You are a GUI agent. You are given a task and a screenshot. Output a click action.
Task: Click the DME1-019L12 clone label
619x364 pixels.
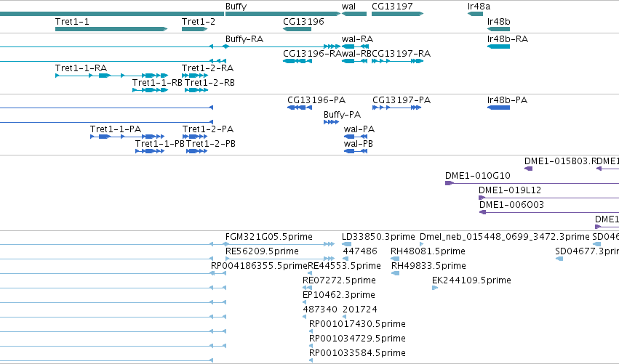point(510,190)
